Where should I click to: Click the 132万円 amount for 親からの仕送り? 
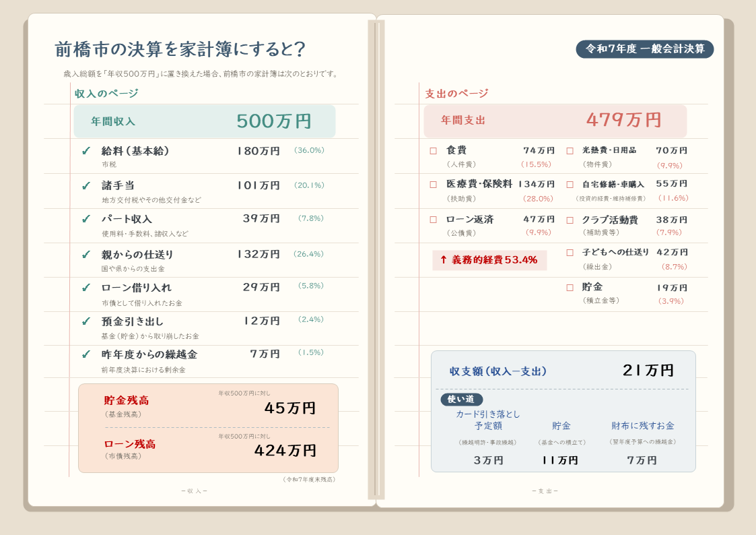[259, 254]
